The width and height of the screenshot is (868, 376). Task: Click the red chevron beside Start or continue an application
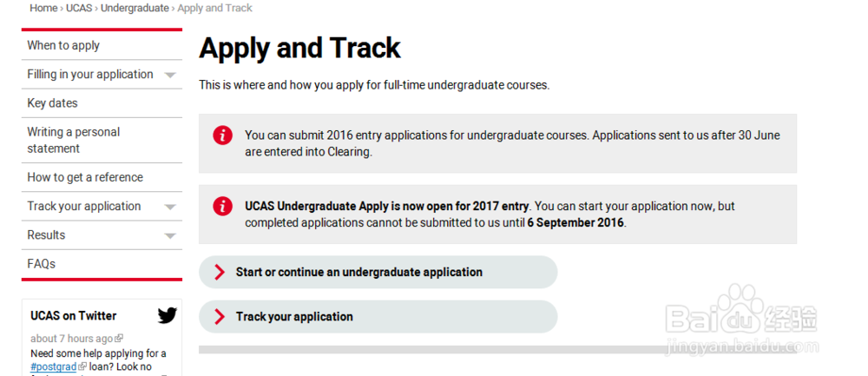click(220, 272)
